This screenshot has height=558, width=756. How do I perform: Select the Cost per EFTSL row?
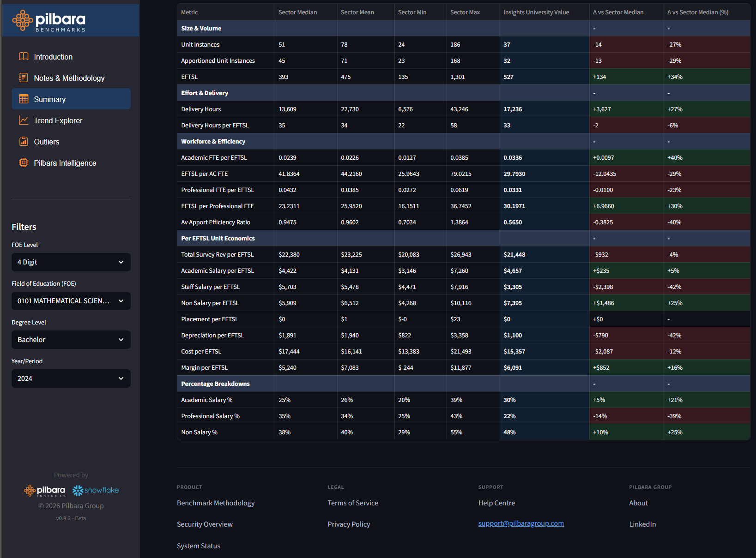pos(201,352)
